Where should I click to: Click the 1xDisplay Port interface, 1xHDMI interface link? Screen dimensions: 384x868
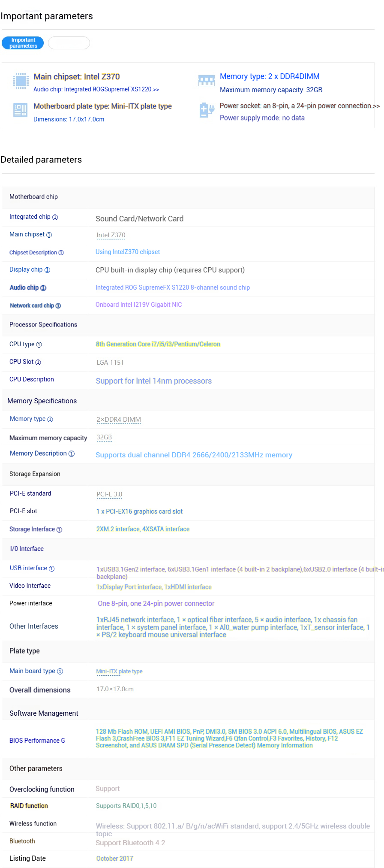[x=154, y=587]
